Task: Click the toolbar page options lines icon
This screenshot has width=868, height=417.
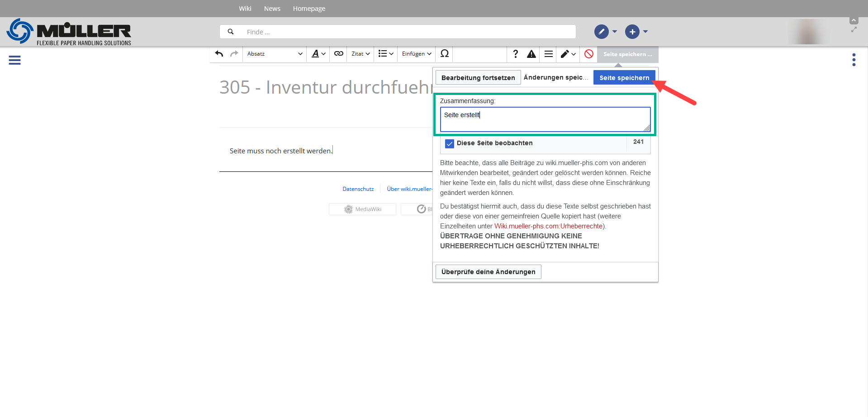Action: pos(548,54)
